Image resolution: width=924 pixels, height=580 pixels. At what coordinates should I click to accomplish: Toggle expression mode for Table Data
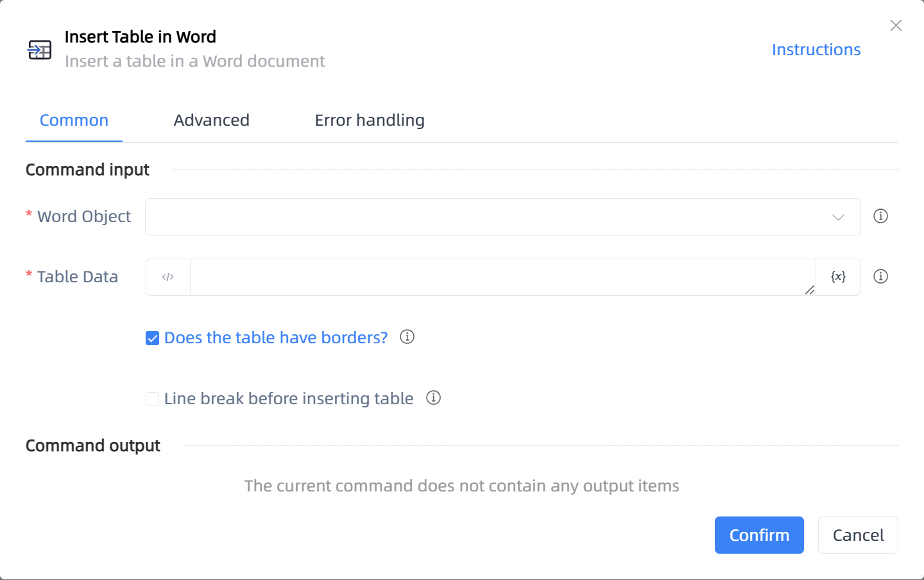pos(168,277)
